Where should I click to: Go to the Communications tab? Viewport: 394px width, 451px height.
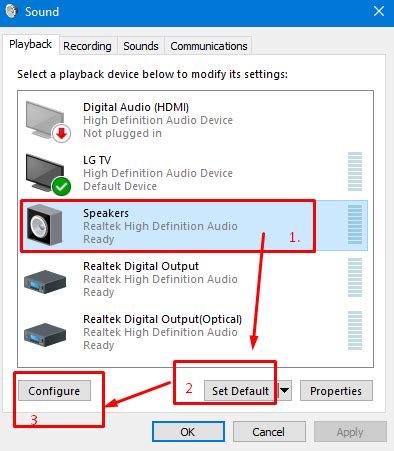tap(209, 46)
